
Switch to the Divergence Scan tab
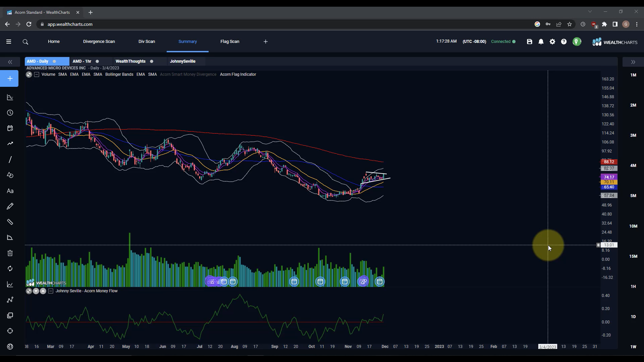[x=99, y=42]
